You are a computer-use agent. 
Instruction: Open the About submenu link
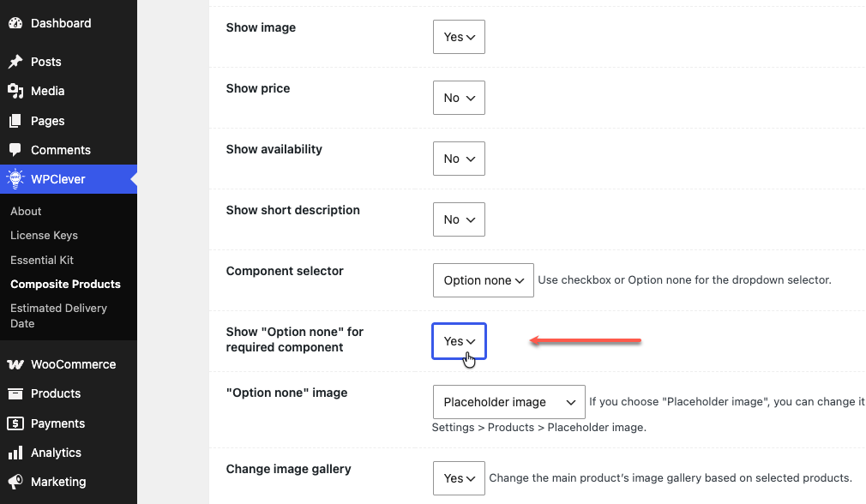tap(26, 212)
